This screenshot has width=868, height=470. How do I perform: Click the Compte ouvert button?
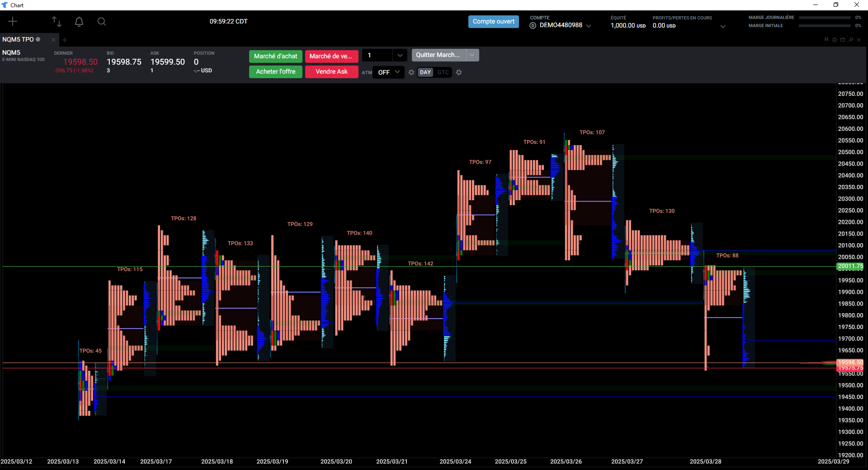tap(494, 22)
